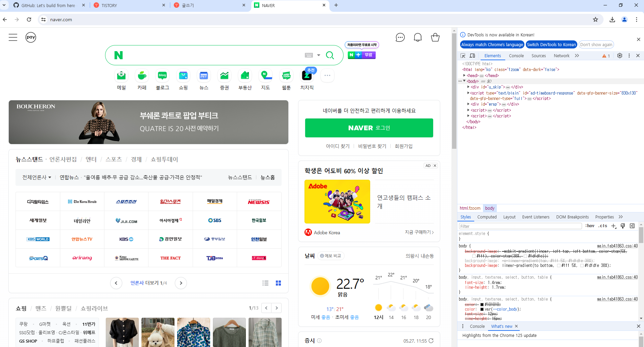Collapse the body node
The image size is (644, 347).
(464, 81)
